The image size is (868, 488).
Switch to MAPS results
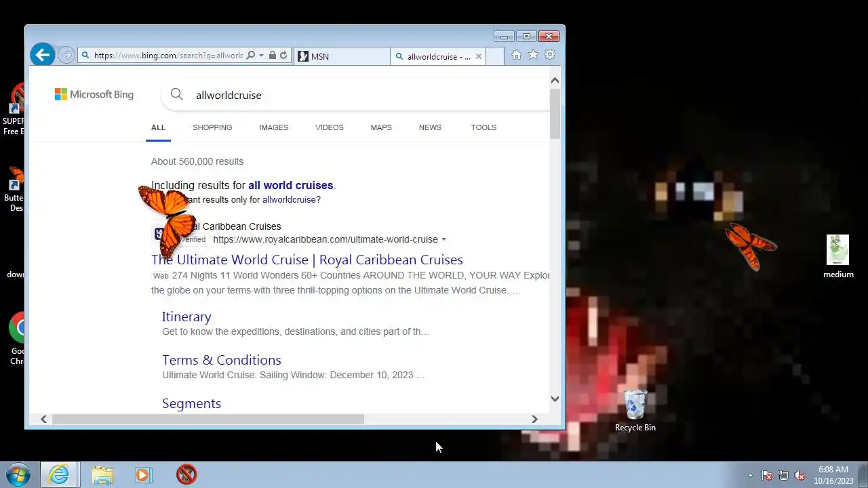tap(381, 127)
